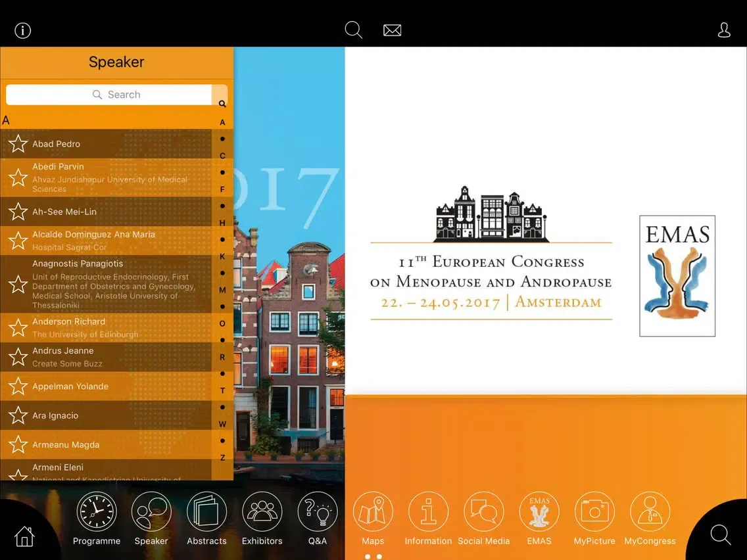Jump to letter F in index
This screenshot has width=747, height=560.
click(x=222, y=189)
